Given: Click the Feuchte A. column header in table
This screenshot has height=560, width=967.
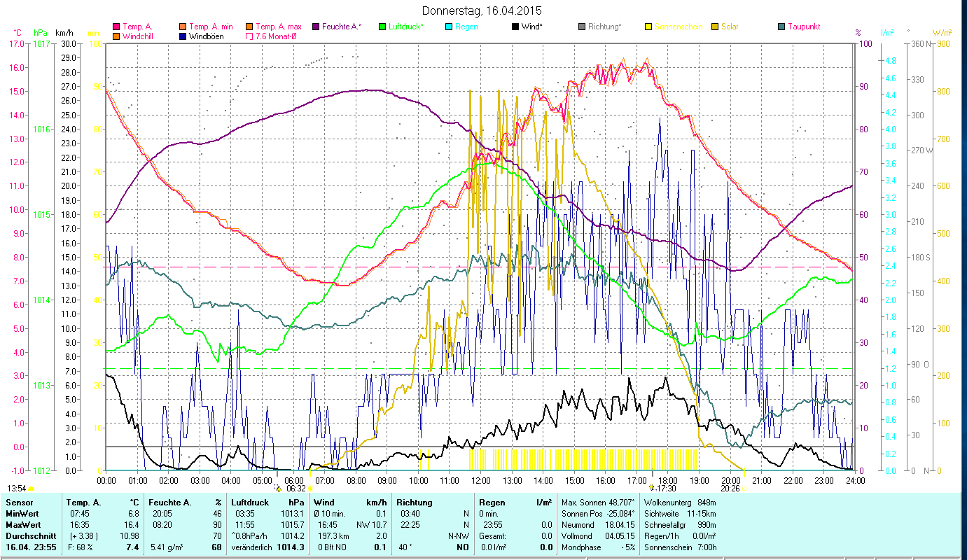Looking at the screenshot, I should pyautogui.click(x=169, y=503).
